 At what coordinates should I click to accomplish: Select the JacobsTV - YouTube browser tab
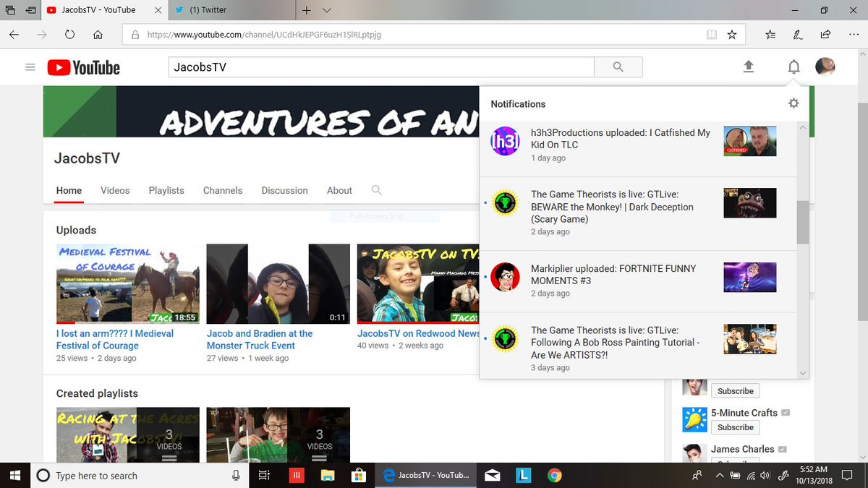coord(103,10)
